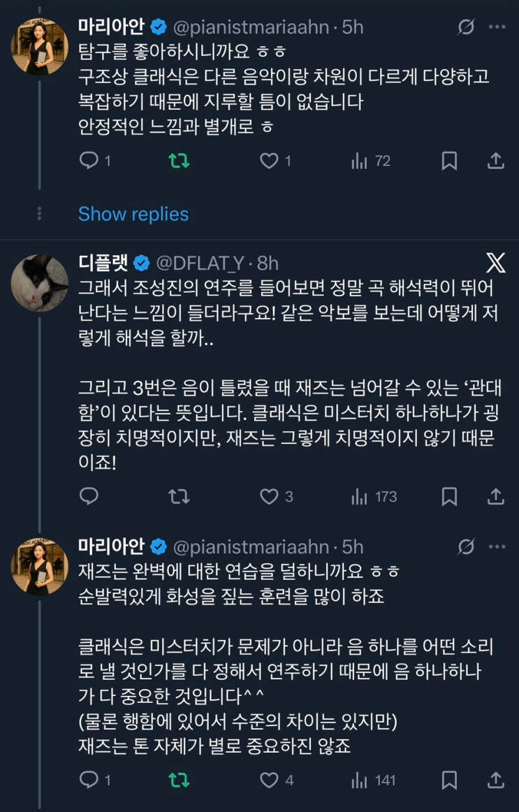This screenshot has width=519, height=812.
Task: Open the 디플랫 cat profile picture
Action: click(x=40, y=282)
